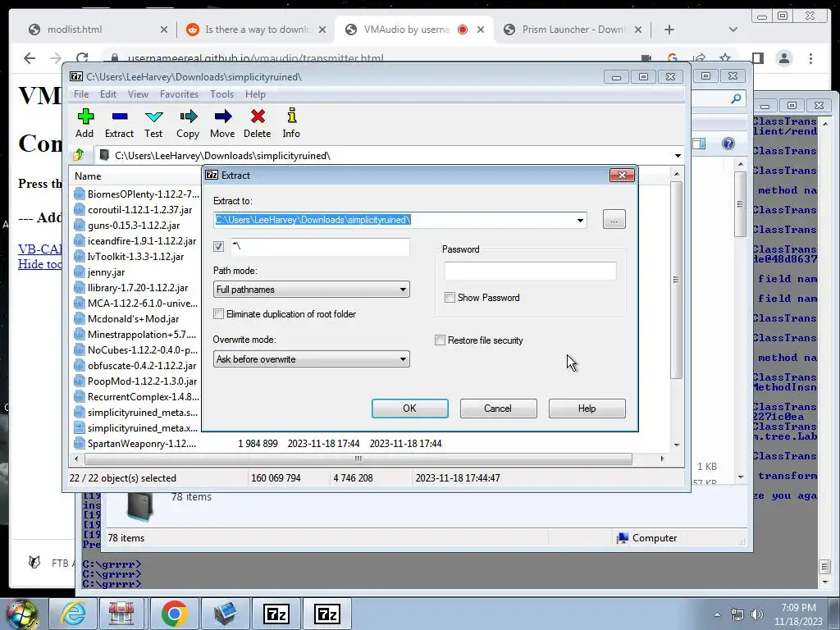Click Help in the Extract dialog
840x630 pixels.
point(587,409)
